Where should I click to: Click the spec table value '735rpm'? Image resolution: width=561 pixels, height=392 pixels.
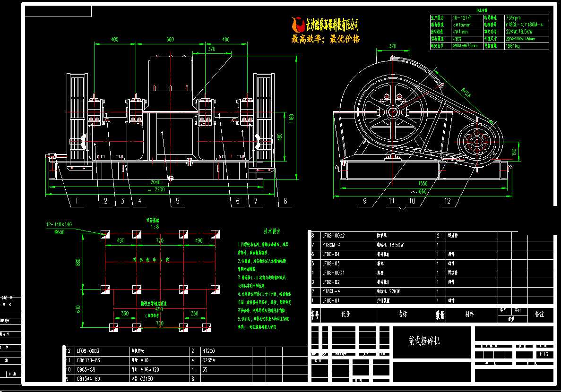pyautogui.click(x=513, y=18)
